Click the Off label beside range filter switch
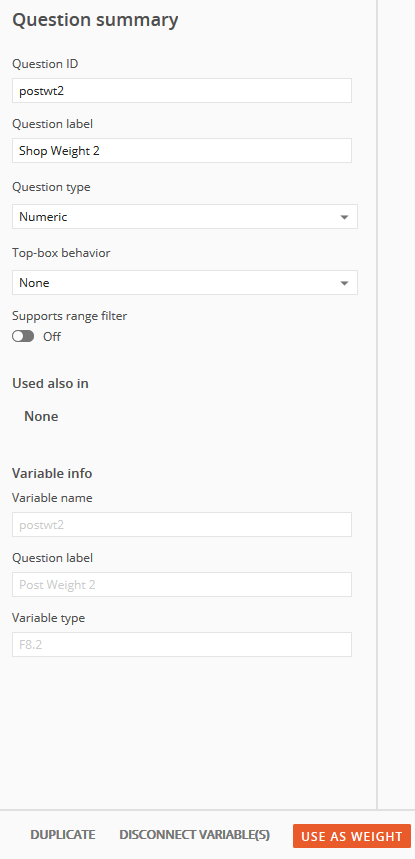The image size is (415, 859). click(x=52, y=336)
